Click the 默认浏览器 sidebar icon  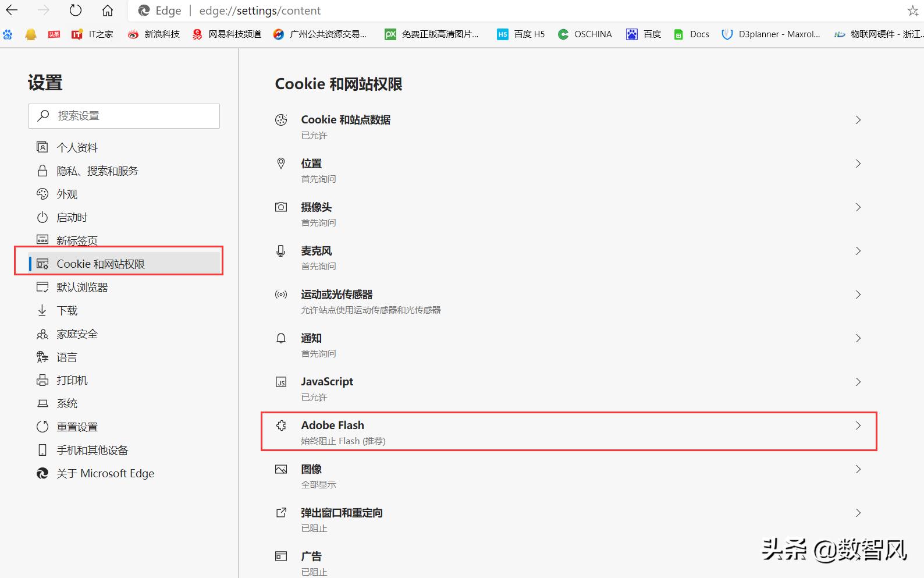[x=42, y=287]
